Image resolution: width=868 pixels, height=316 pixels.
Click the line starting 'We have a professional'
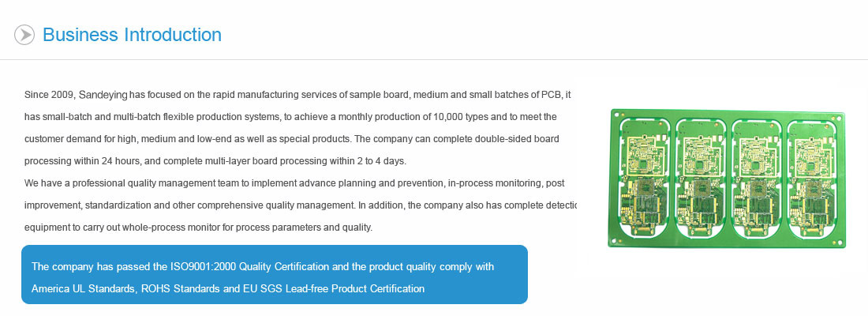tap(294, 183)
